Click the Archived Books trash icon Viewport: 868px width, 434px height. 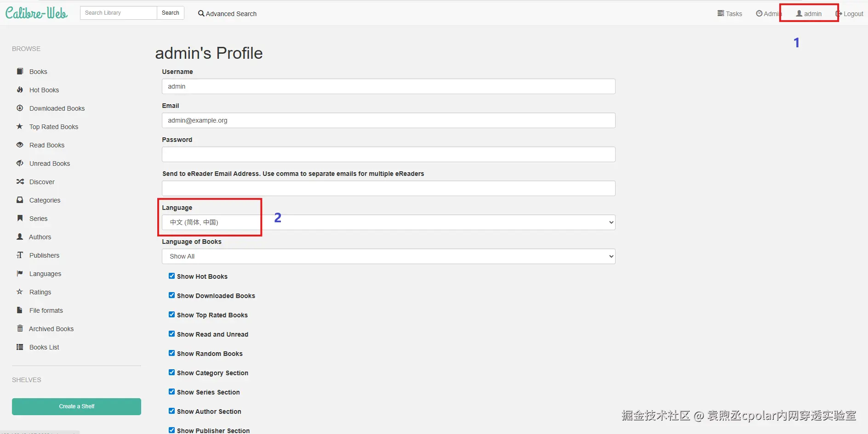pyautogui.click(x=20, y=329)
